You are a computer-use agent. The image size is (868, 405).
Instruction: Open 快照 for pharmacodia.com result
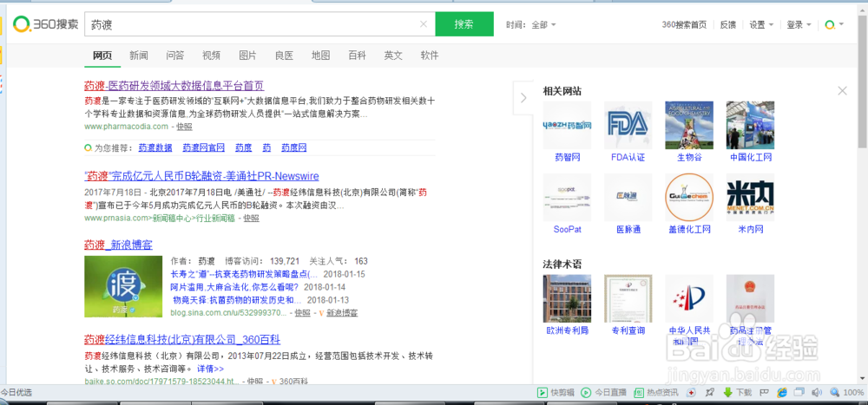click(x=184, y=127)
